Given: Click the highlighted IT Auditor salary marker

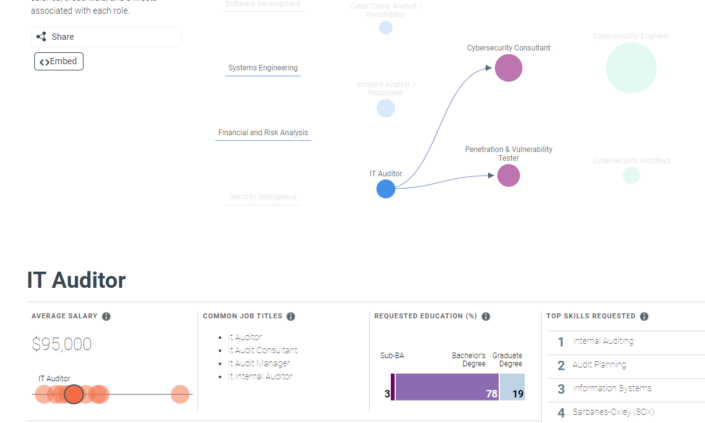Looking at the screenshot, I should pos(73,394).
